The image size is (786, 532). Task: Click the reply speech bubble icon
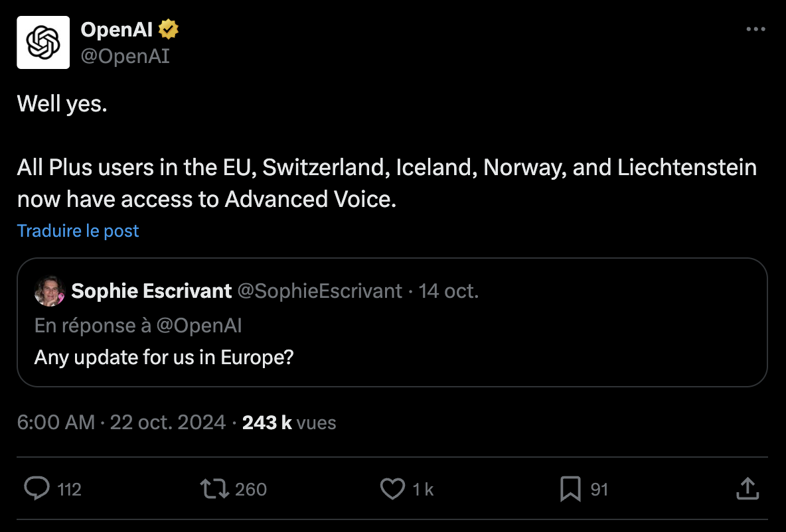(37, 489)
